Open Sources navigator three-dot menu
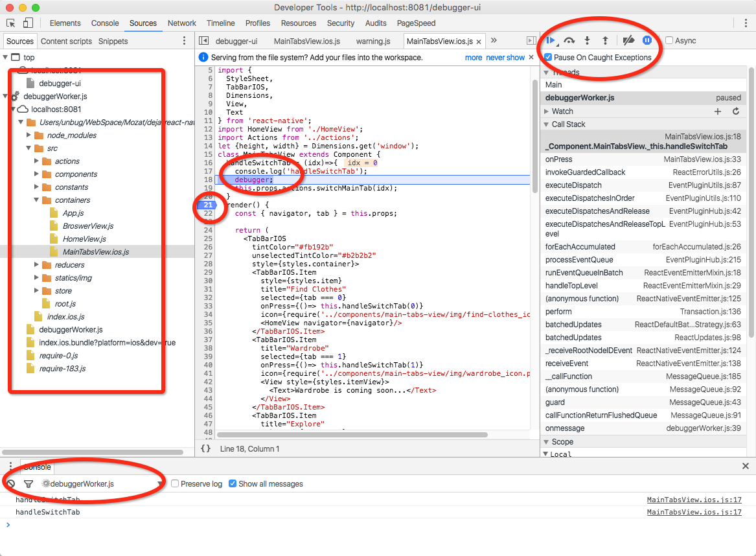This screenshot has width=756, height=556. click(184, 41)
